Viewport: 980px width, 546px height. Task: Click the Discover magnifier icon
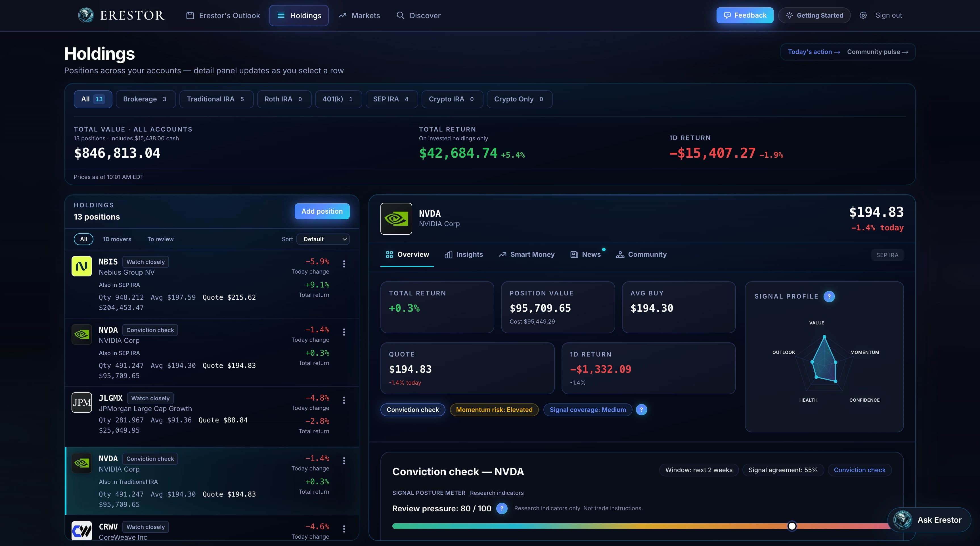400,15
